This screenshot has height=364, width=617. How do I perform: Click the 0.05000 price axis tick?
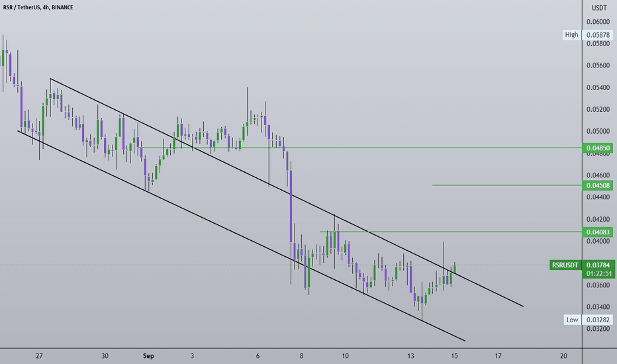click(598, 131)
